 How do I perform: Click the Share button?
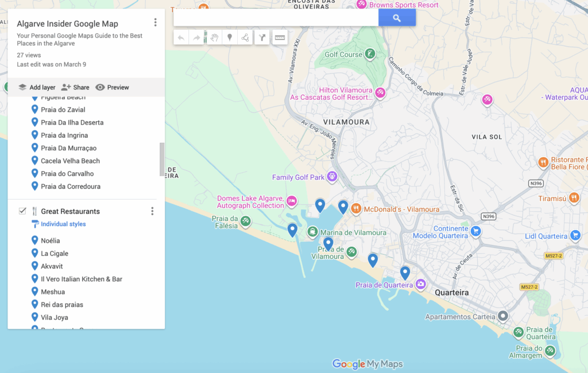tap(75, 87)
